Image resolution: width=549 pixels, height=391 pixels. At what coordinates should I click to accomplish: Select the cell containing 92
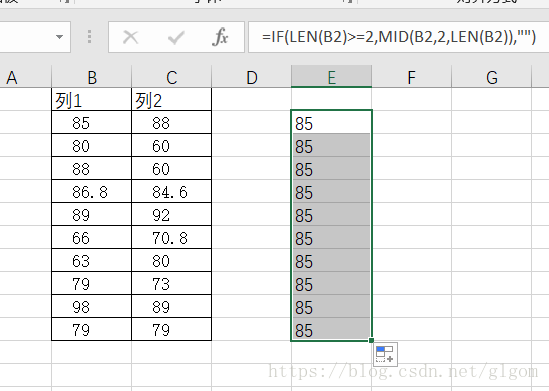172,214
